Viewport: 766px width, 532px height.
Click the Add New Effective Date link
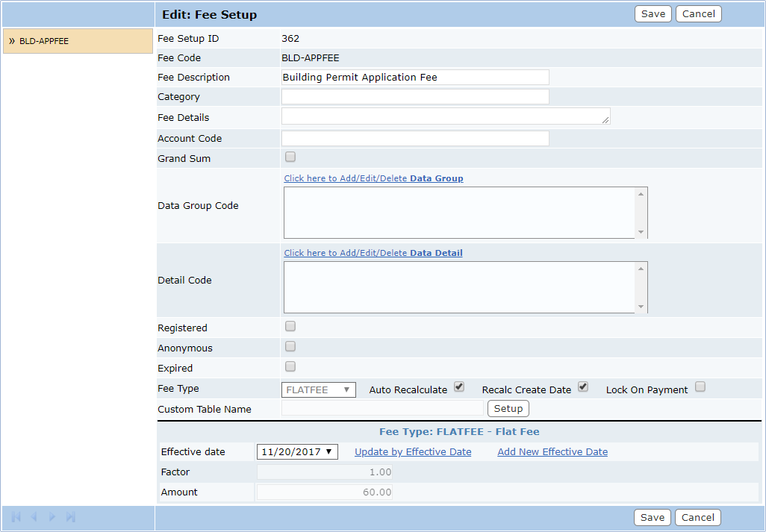(x=552, y=451)
